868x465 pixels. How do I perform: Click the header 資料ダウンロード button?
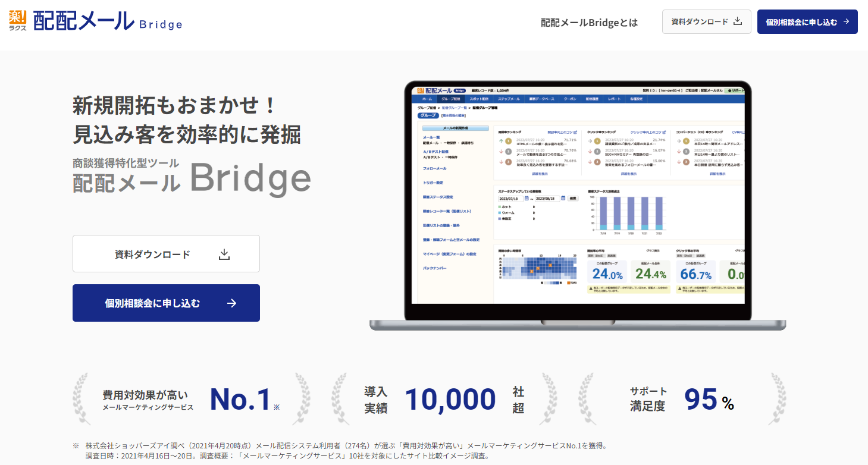pos(706,21)
